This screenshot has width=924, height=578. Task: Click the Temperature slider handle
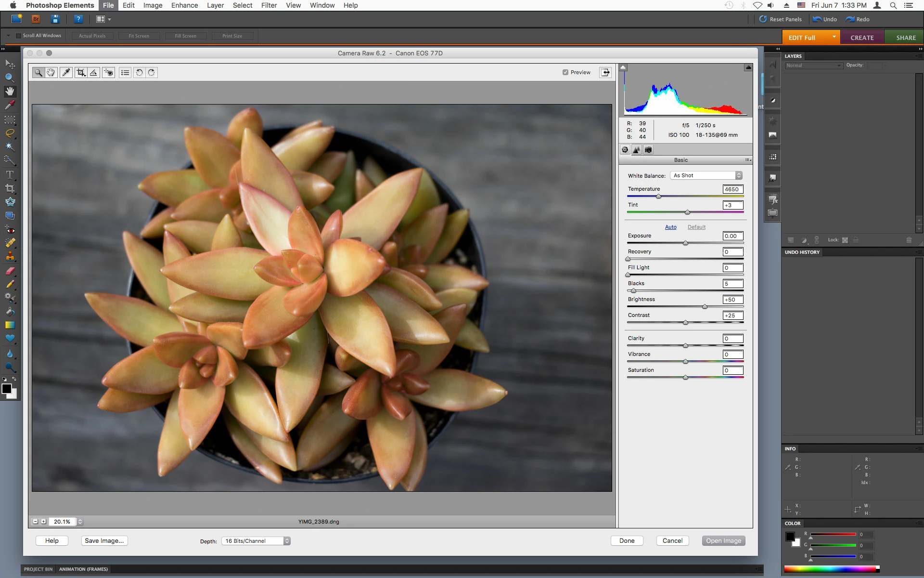(x=658, y=197)
